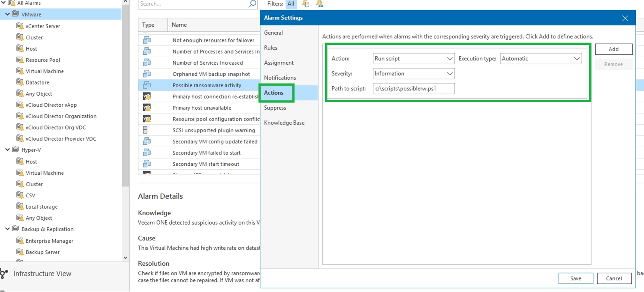Click type icon for Primary host unavailable
The image size is (644, 292).
147,108
